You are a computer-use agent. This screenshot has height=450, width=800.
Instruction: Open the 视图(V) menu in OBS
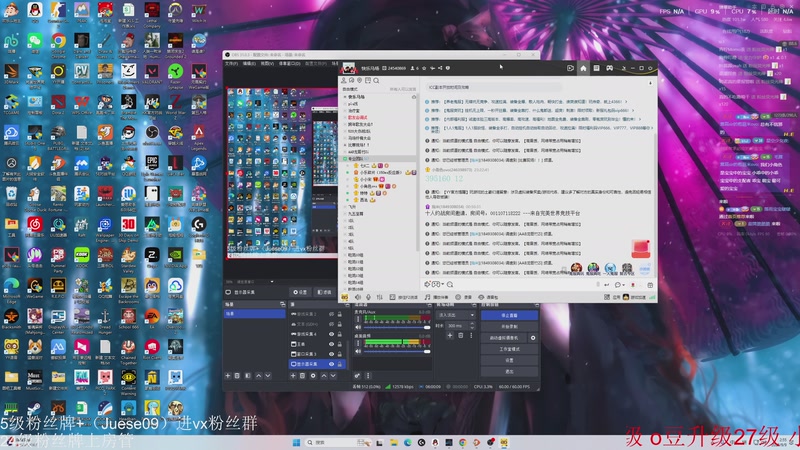click(267, 63)
